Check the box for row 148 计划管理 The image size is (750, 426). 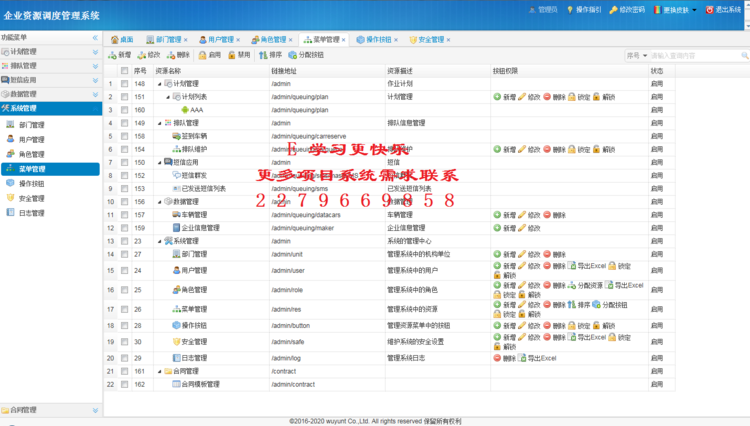[124, 84]
